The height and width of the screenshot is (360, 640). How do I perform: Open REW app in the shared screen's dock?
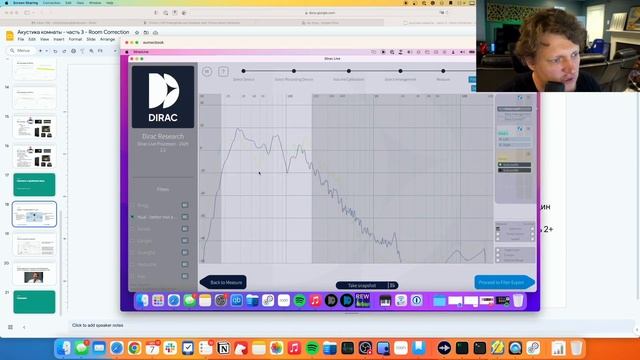pyautogui.click(x=362, y=300)
